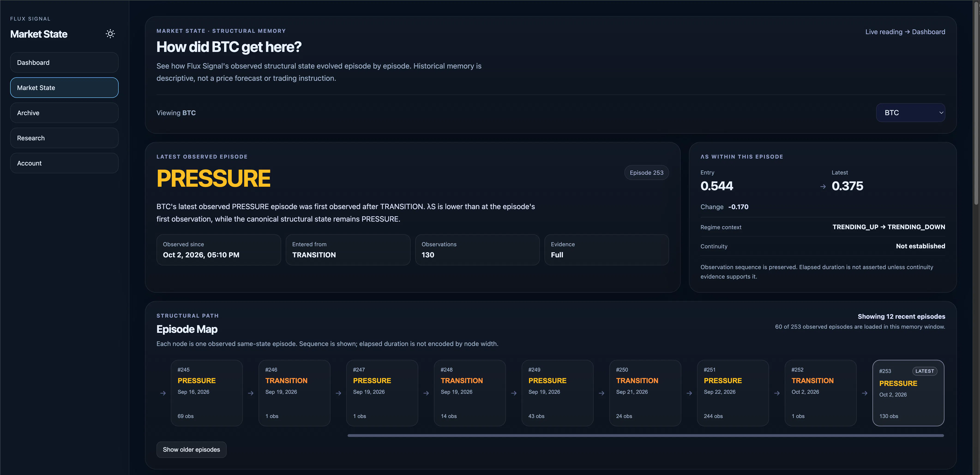Click Continuity Not established value

click(x=920, y=246)
